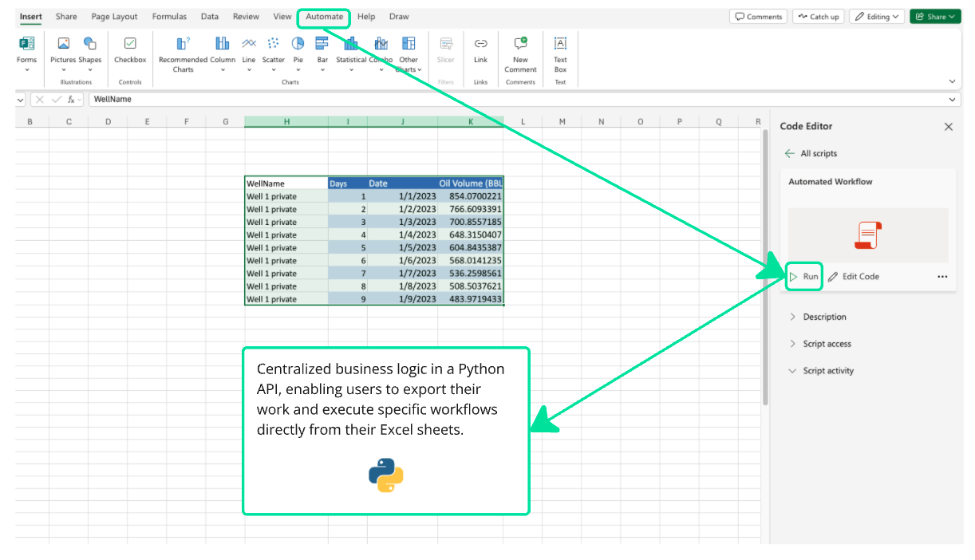This screenshot has height=560, width=975.
Task: Open the Formulas tab
Action: (x=169, y=17)
